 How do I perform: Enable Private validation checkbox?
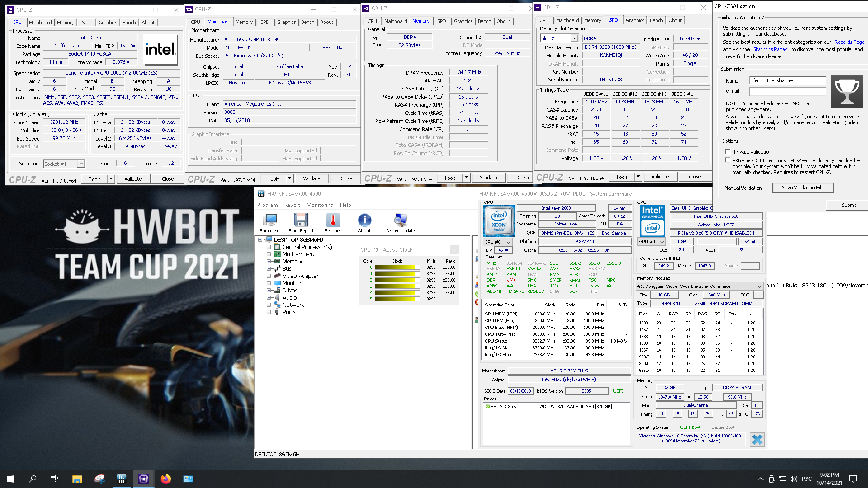[727, 151]
